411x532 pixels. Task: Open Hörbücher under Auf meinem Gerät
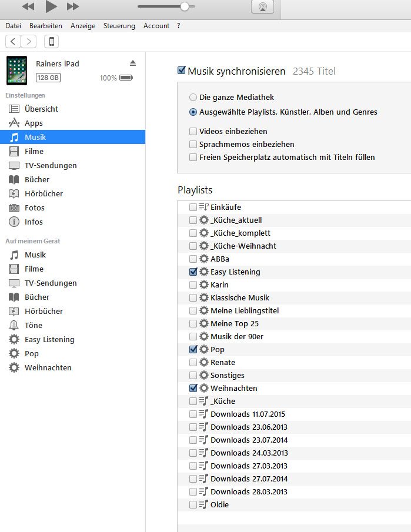click(73, 311)
